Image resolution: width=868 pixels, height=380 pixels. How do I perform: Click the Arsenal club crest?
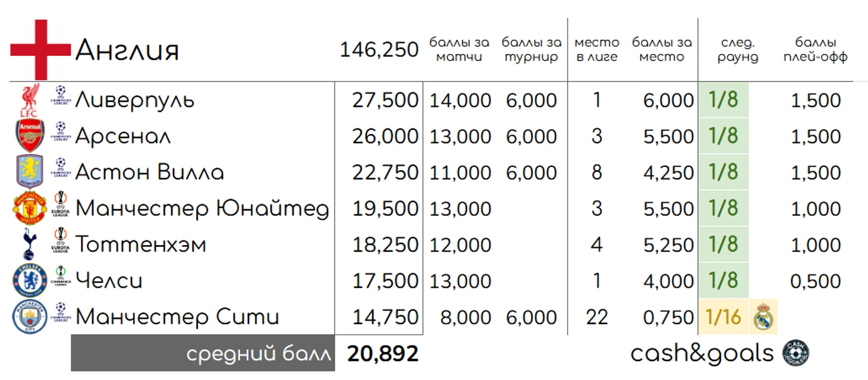pos(30,136)
